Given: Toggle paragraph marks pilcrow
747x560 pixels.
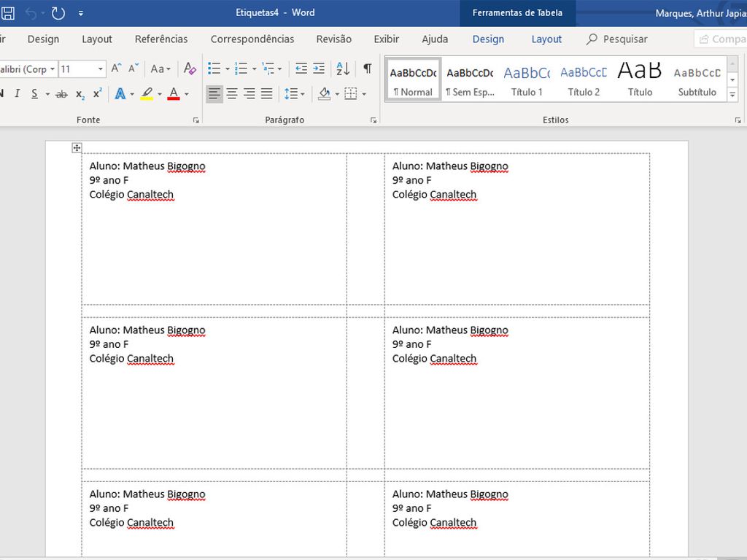Looking at the screenshot, I should (368, 69).
